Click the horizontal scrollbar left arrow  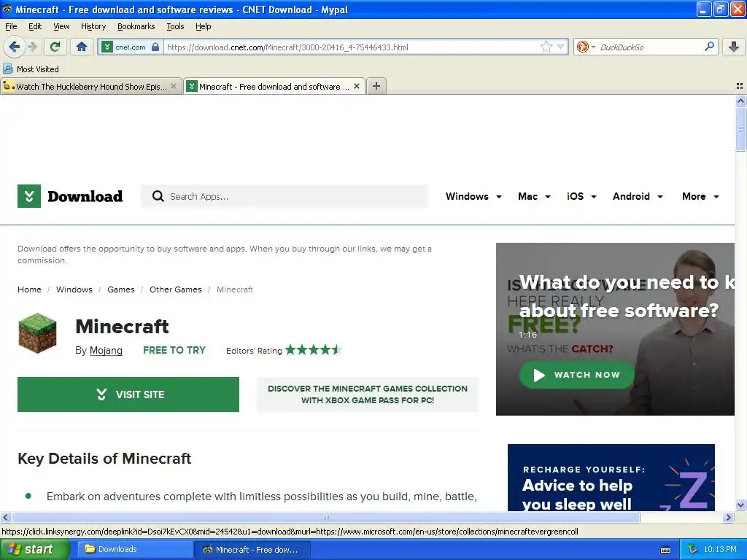[x=5, y=517]
